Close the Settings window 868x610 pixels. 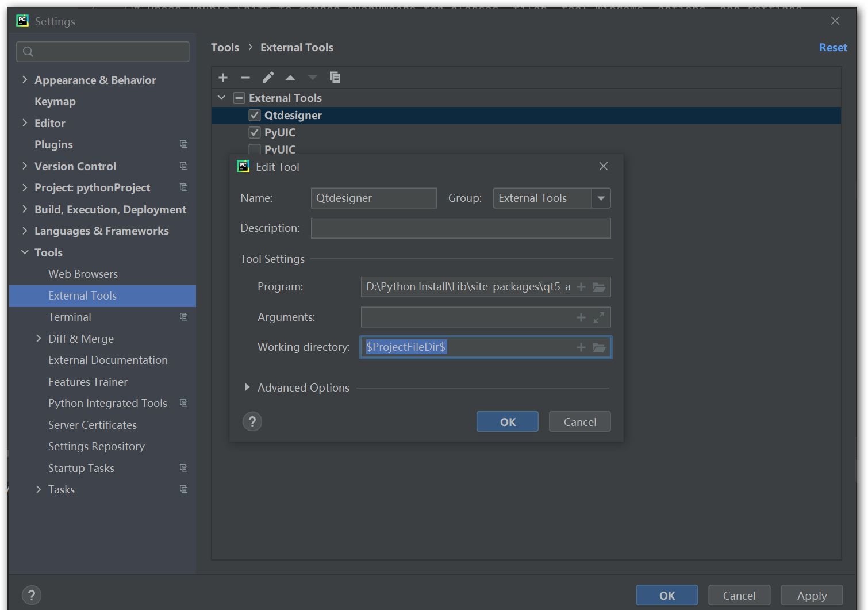click(x=835, y=21)
